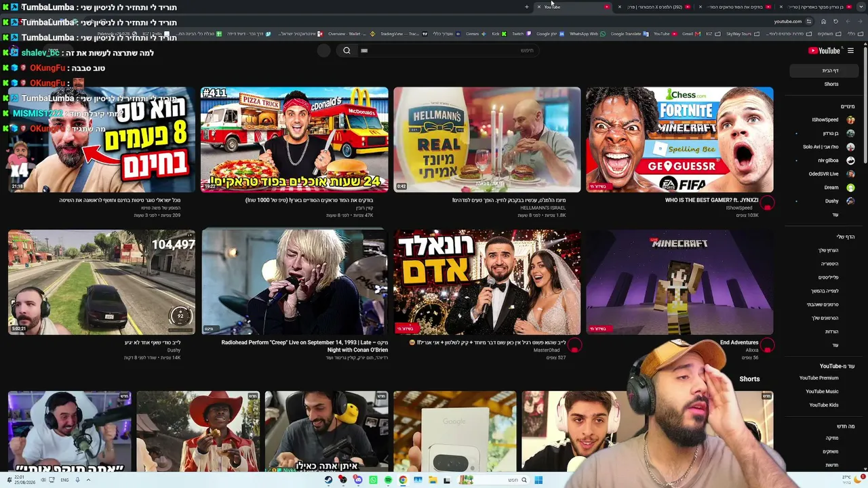Switch to the active YouTube browser tab

point(573,7)
